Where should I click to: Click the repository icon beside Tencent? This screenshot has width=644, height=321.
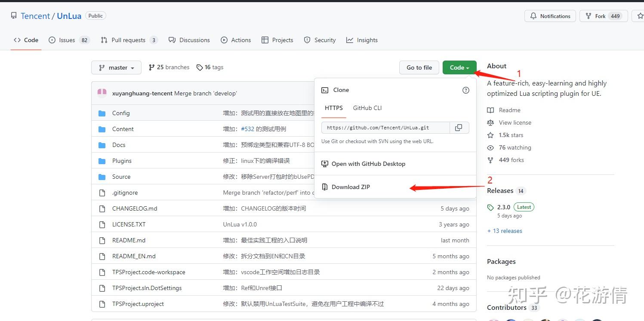14,16
